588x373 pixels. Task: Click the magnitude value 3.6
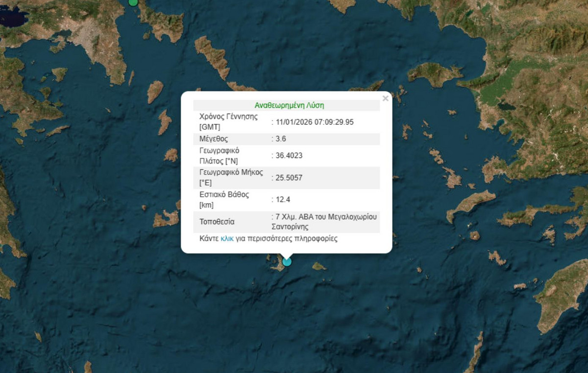pos(281,139)
